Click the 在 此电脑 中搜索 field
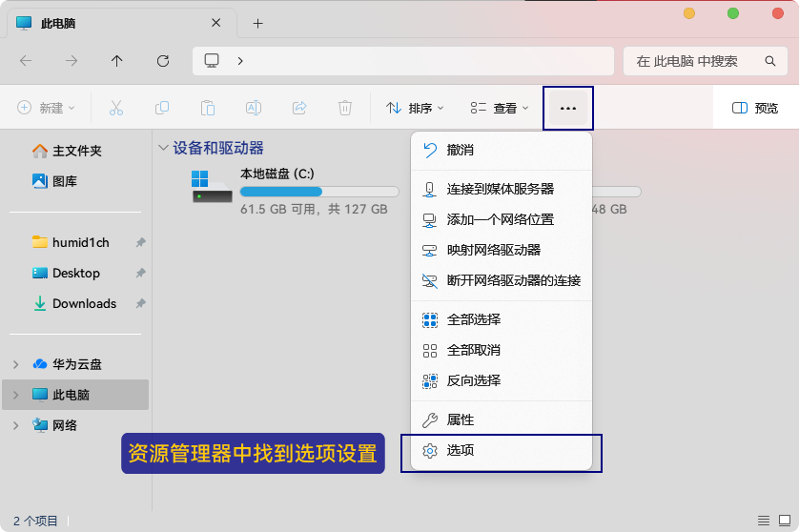 point(706,61)
